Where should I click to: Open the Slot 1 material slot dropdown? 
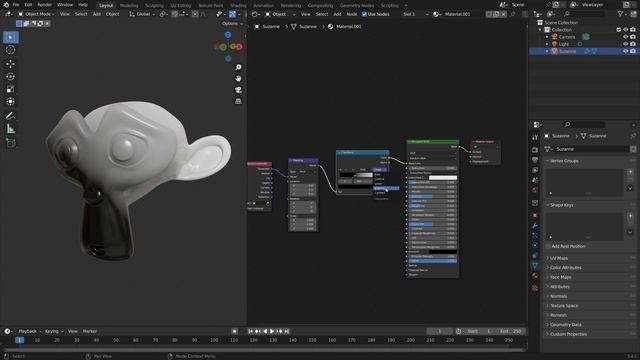[414, 14]
